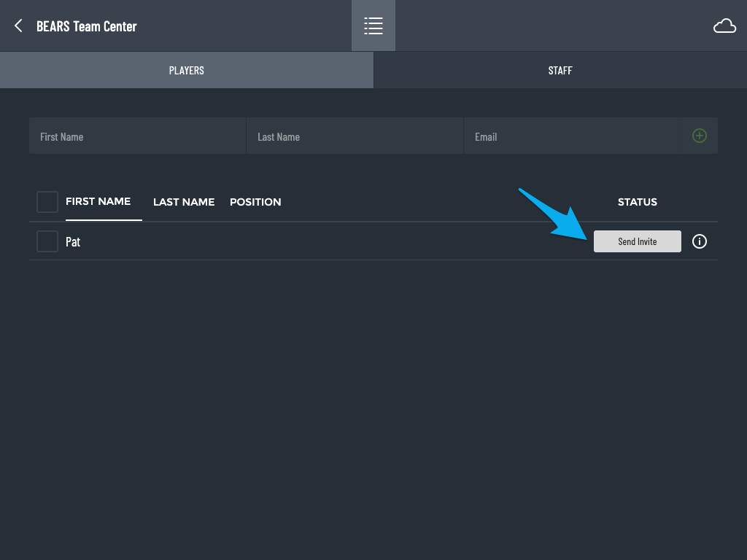
Task: Focus the First Name input field
Action: [x=138, y=136]
